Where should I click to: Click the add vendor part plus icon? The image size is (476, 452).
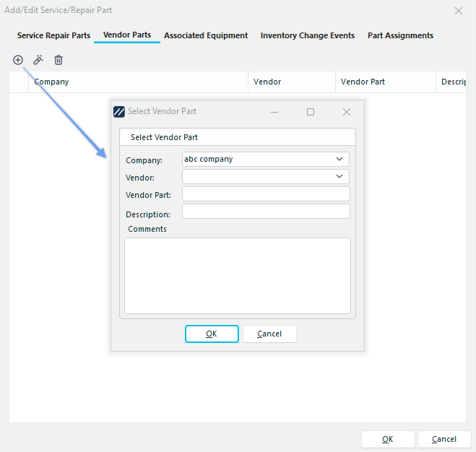click(x=18, y=60)
